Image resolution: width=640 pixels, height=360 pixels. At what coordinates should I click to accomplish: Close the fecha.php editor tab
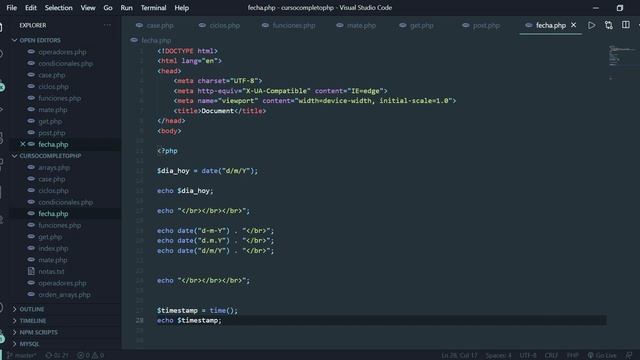pos(573,25)
